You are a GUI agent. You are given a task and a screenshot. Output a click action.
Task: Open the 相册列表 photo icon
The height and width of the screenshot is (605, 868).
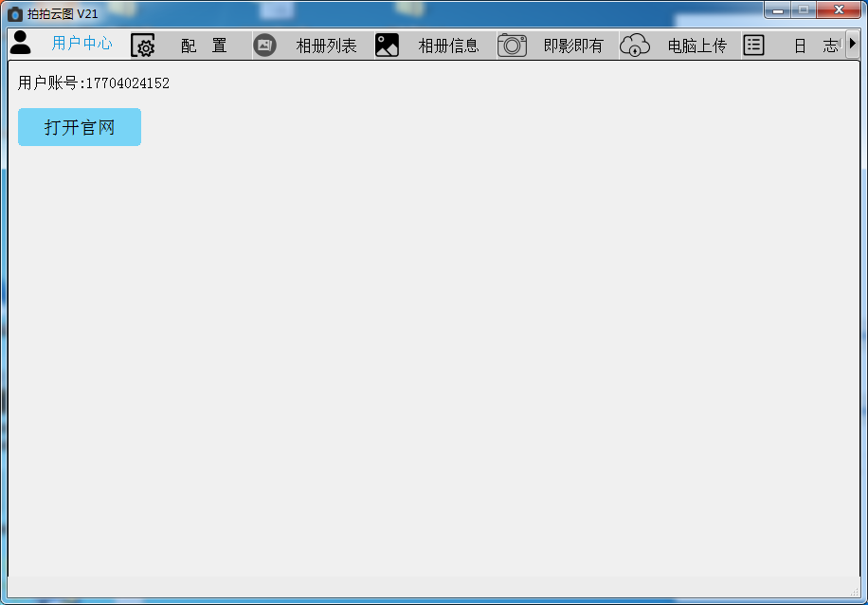point(263,44)
